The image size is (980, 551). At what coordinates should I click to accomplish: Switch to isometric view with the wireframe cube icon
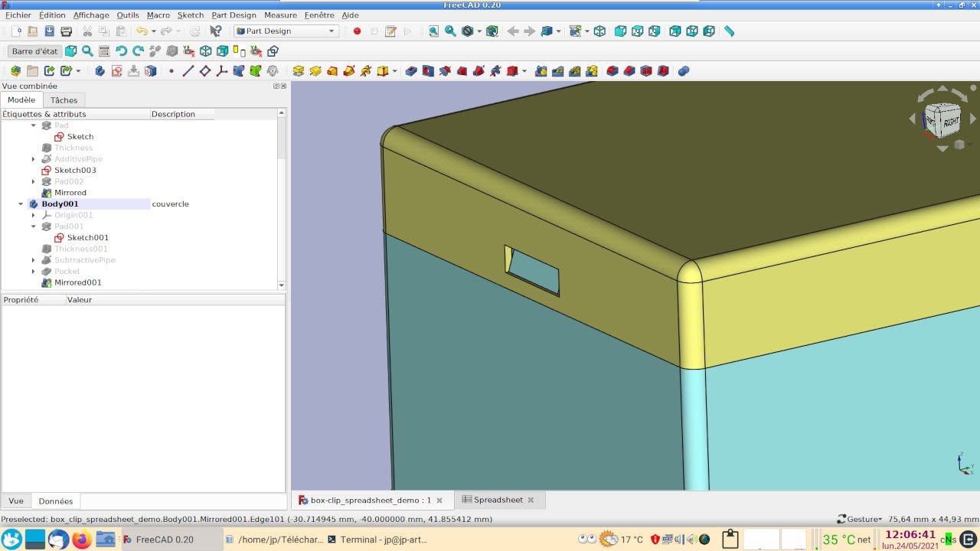599,31
